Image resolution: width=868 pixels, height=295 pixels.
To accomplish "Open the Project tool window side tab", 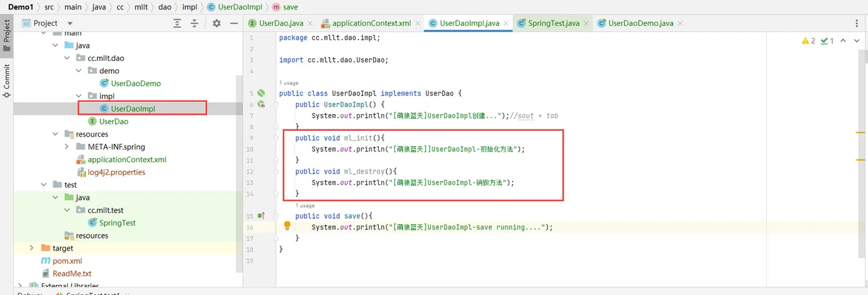I will coord(7,36).
